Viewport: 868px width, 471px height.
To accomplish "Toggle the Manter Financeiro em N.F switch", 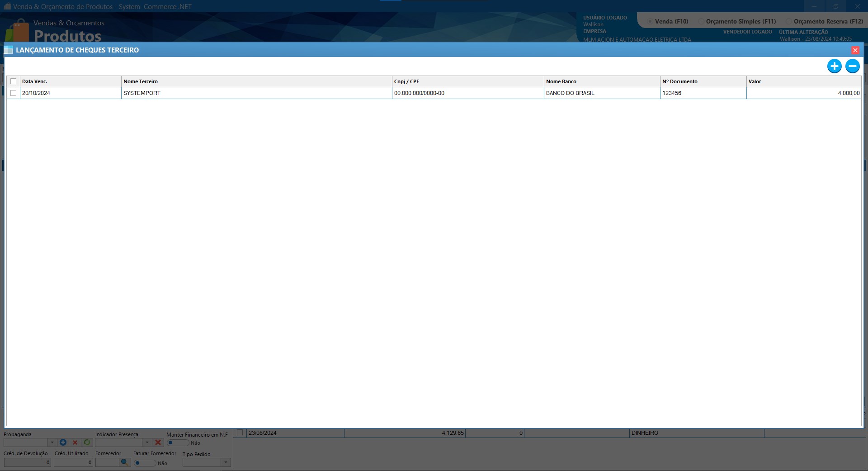I will [177, 443].
